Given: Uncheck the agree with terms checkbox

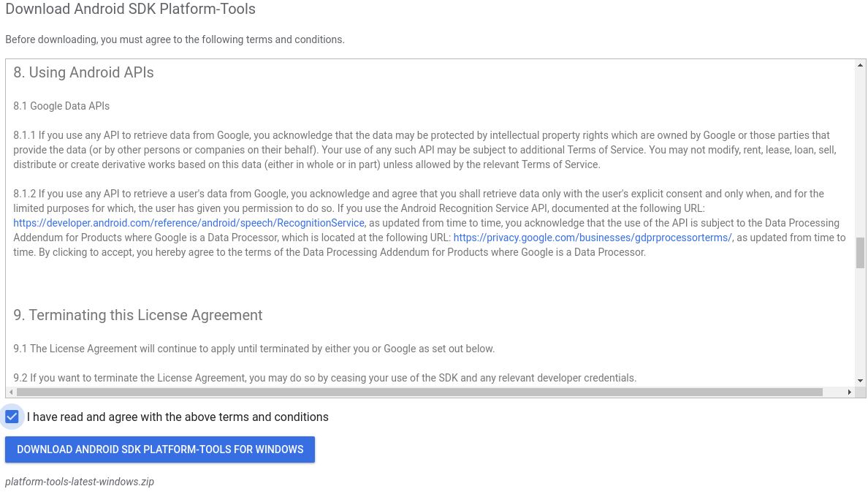Looking at the screenshot, I should (x=12, y=417).
